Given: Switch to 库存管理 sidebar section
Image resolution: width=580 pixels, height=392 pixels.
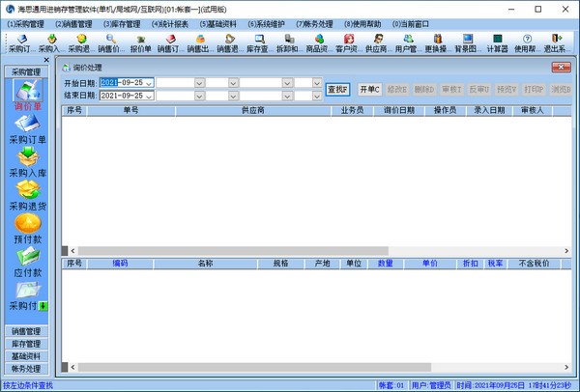Looking at the screenshot, I should pyautogui.click(x=26, y=344).
